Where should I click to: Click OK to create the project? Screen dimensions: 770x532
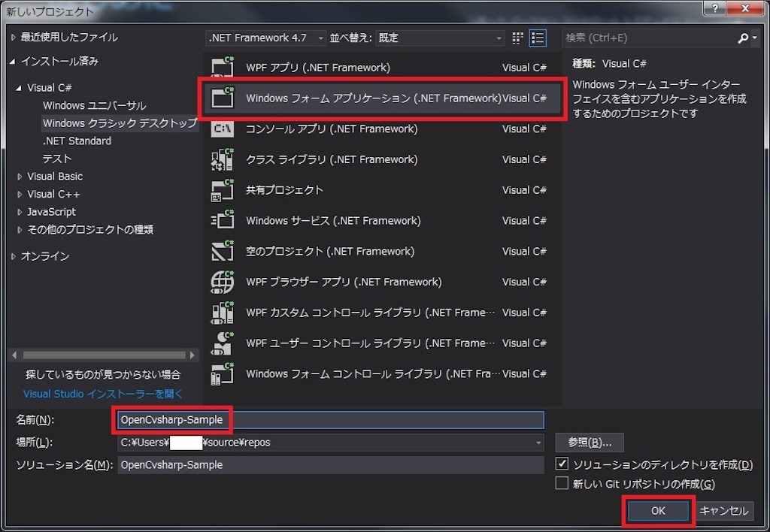coord(658,510)
